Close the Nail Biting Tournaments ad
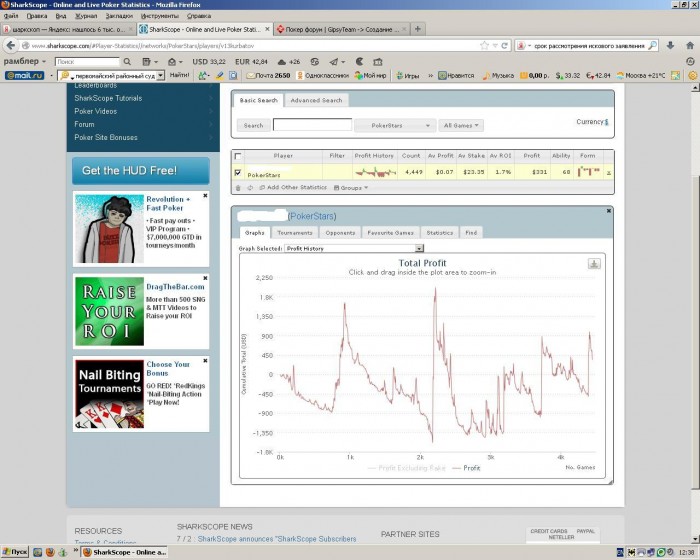 coord(205,360)
